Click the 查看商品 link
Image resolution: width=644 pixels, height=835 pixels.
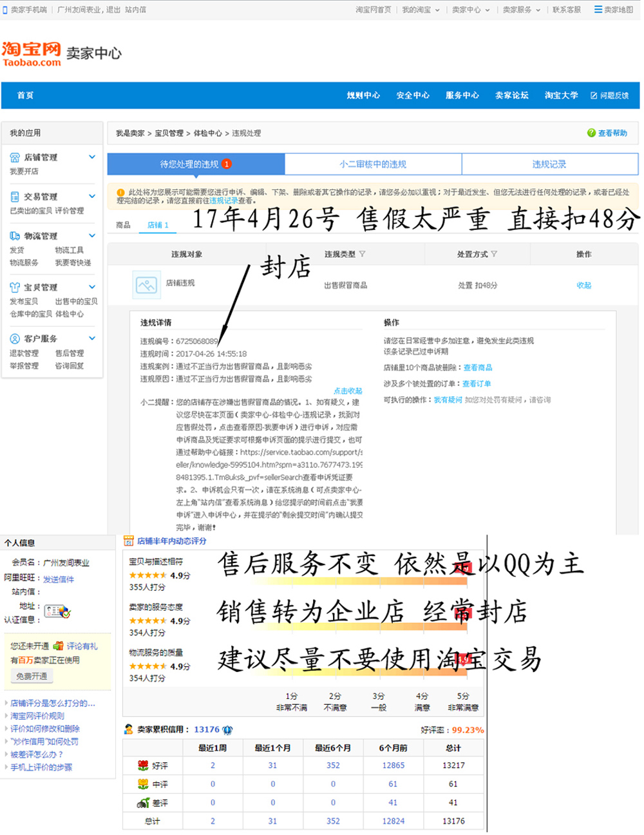tap(478, 368)
